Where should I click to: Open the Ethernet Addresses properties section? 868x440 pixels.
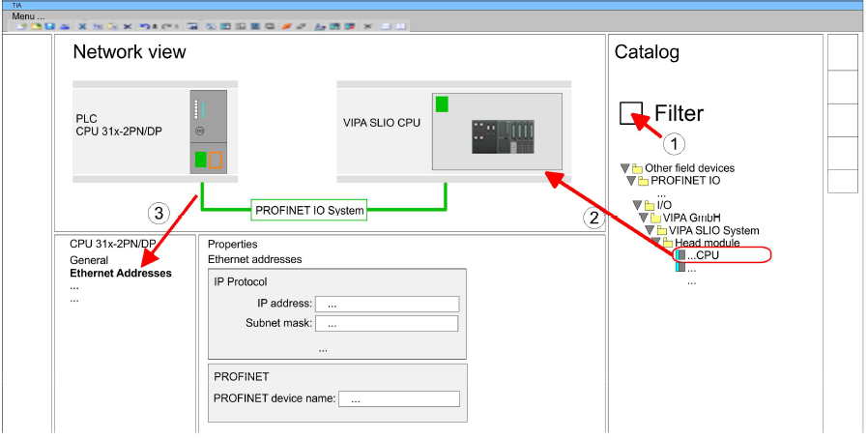tap(121, 274)
